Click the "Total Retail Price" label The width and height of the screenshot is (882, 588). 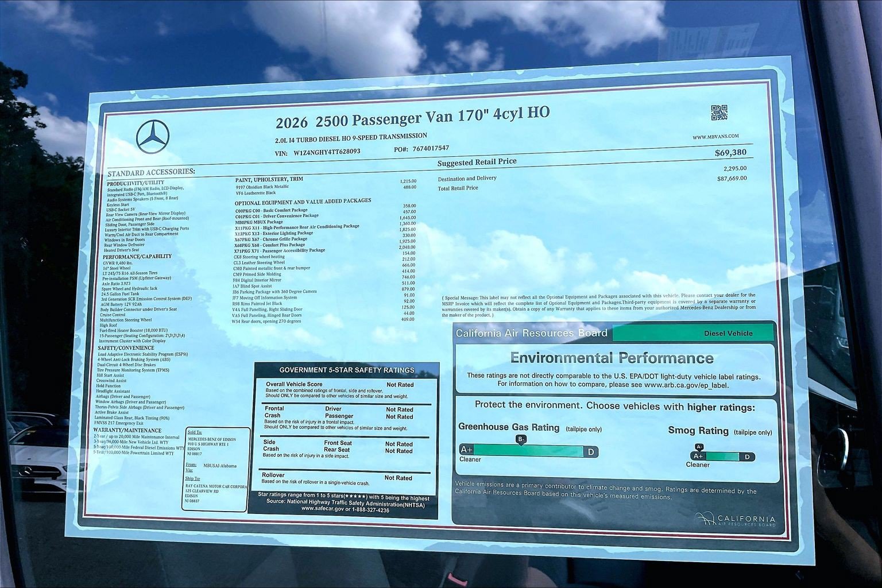click(x=458, y=188)
